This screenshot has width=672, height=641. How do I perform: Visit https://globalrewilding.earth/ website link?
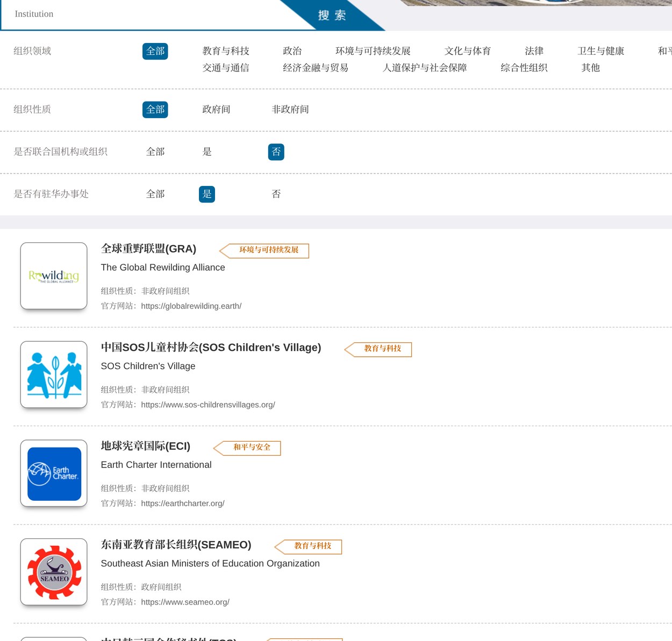coord(191,306)
